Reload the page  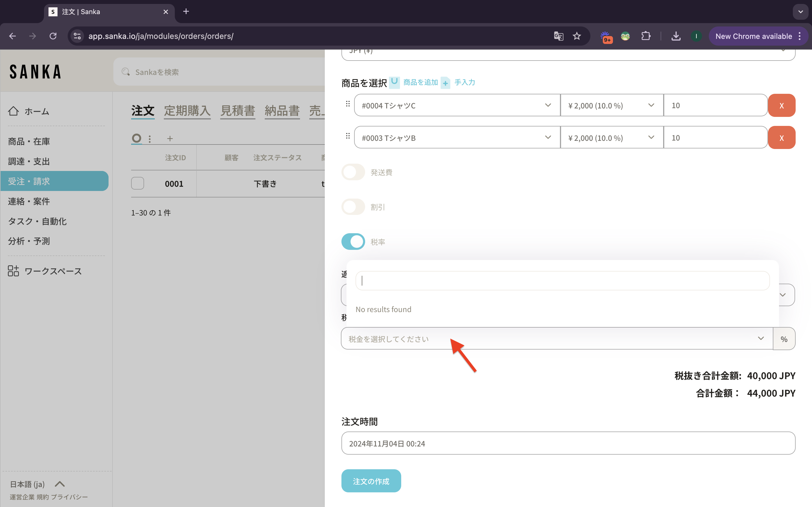point(53,36)
